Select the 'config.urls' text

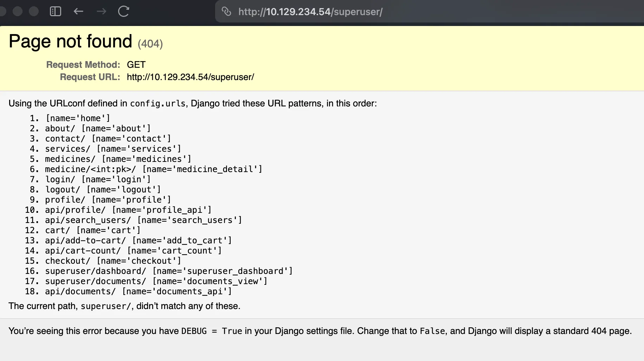point(157,104)
